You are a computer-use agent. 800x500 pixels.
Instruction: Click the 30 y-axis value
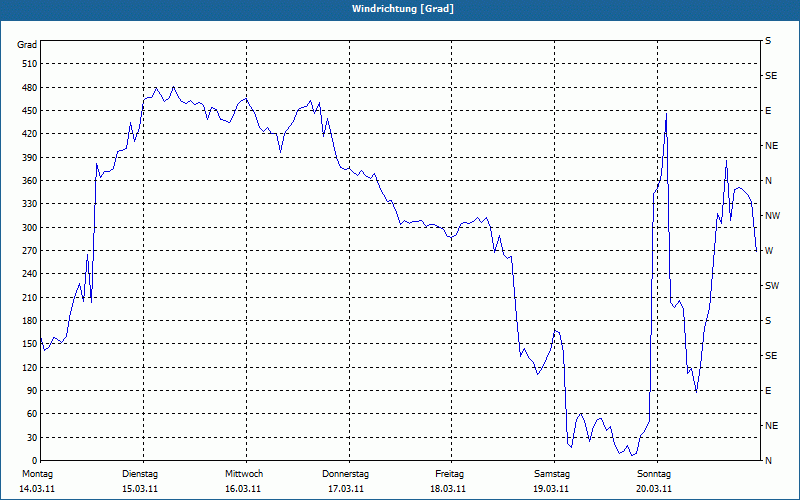coord(32,438)
